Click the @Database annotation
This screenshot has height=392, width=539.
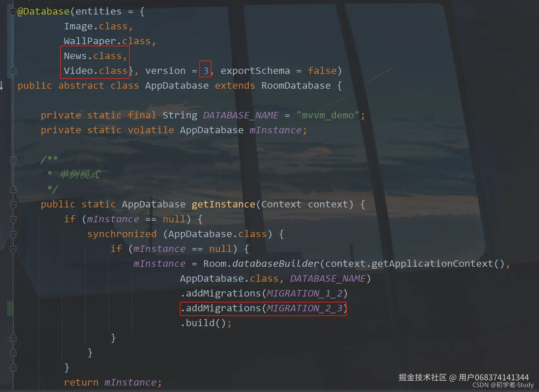click(x=43, y=11)
